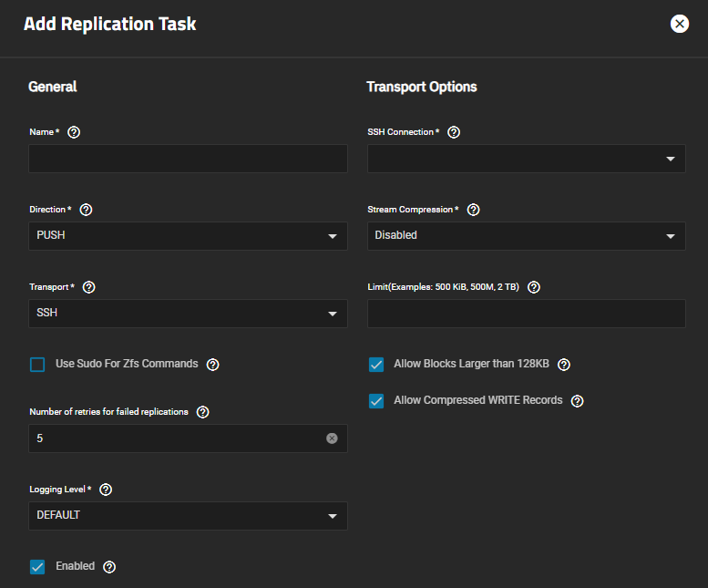The width and height of the screenshot is (708, 588).
Task: Open Logging Level dropdown showing DEFAULT
Action: (x=188, y=516)
